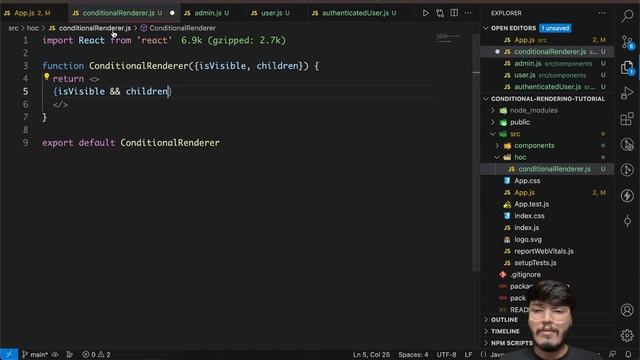Screen dimensions: 640x360
Task: Expand the node_modules folder
Action: pos(493,111)
